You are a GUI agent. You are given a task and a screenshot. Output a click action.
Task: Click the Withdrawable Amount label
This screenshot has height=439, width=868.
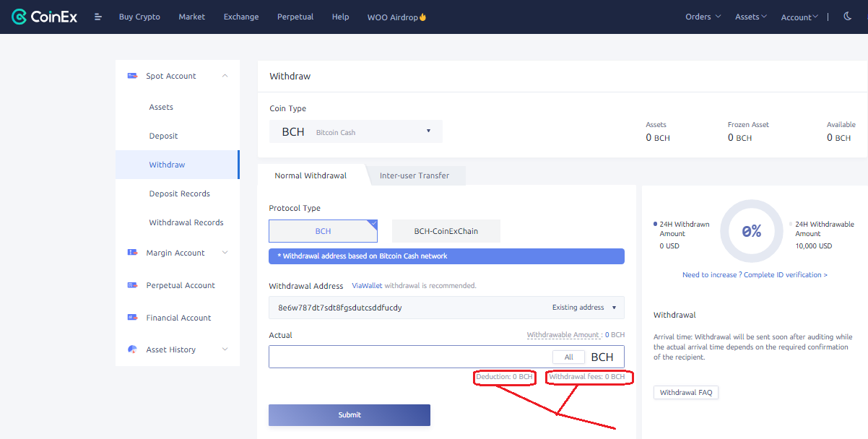[565, 335]
